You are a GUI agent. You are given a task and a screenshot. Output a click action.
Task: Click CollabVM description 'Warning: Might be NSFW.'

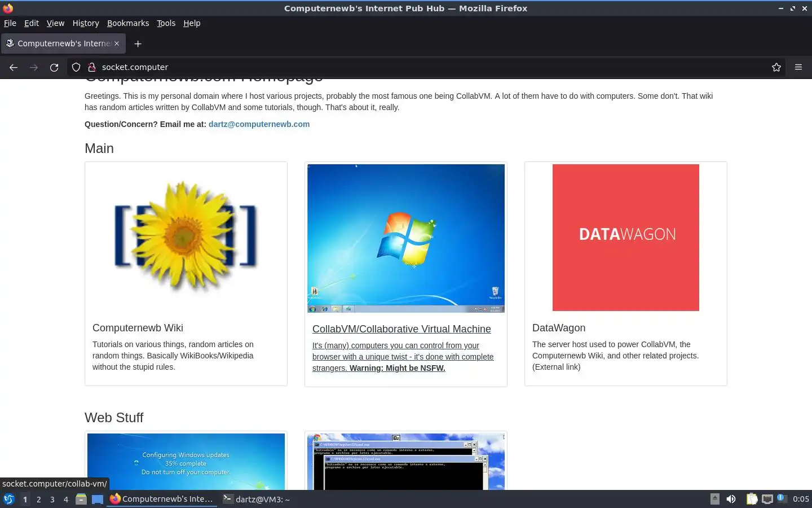click(398, 368)
